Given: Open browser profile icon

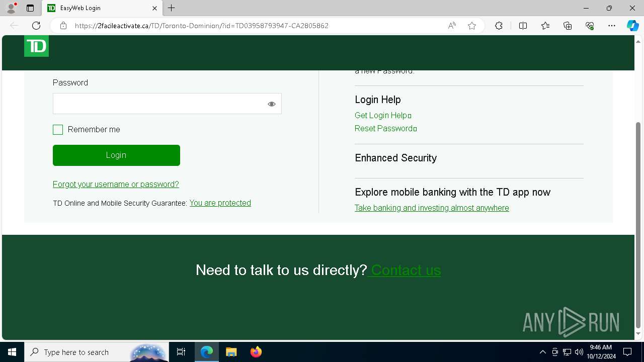Looking at the screenshot, I should (x=11, y=8).
